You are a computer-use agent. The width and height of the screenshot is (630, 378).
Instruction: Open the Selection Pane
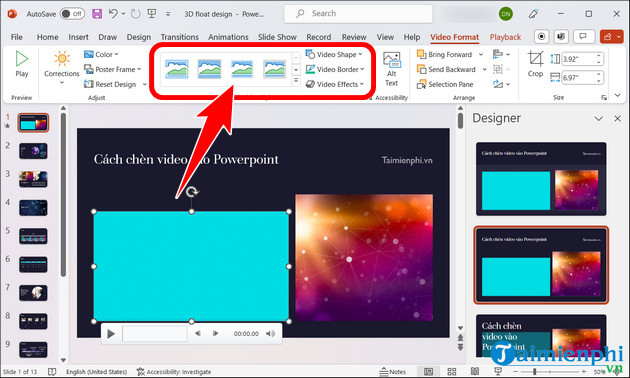pyautogui.click(x=445, y=84)
